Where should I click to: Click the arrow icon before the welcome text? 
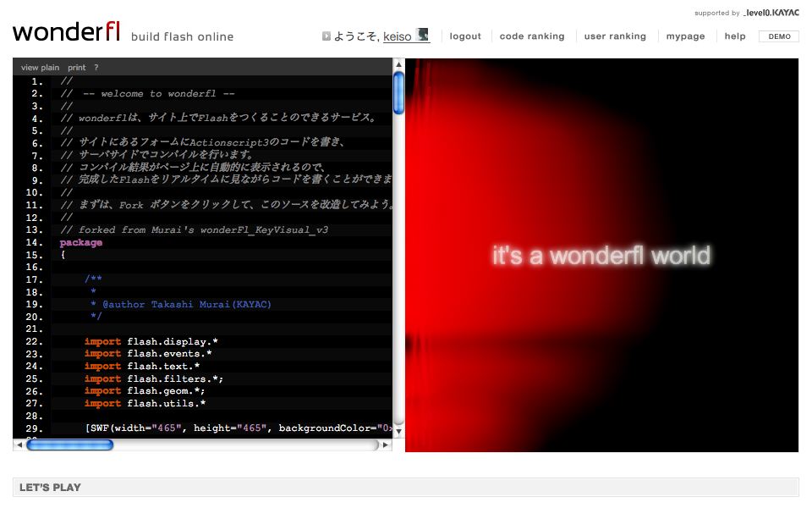[326, 36]
